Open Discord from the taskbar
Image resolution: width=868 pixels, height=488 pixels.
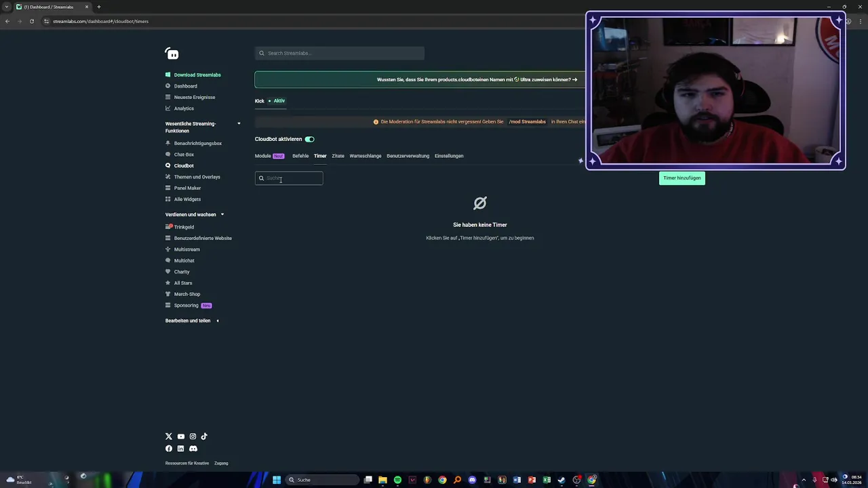(472, 480)
